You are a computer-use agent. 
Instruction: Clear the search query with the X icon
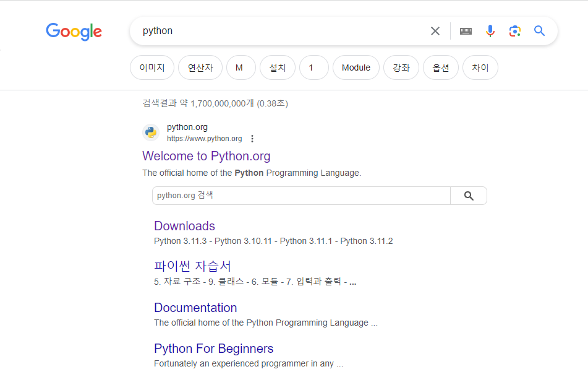click(x=435, y=31)
